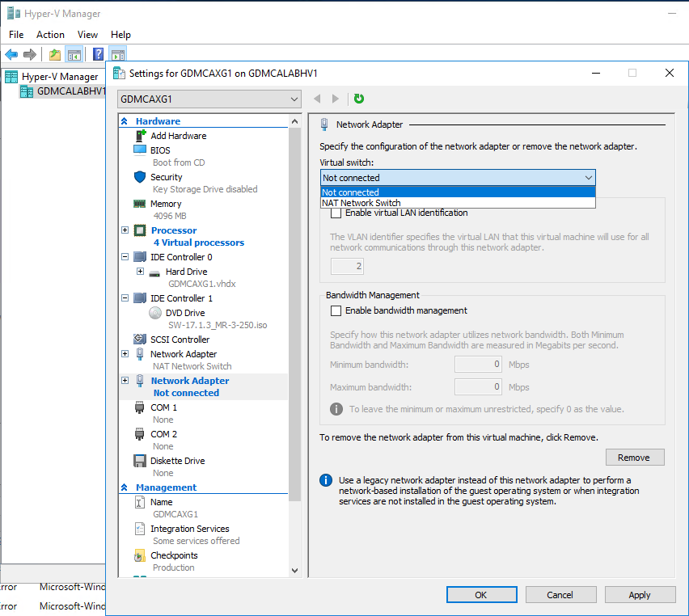Select the Diskette Drive floppy icon
This screenshot has width=689, height=616.
(x=140, y=461)
